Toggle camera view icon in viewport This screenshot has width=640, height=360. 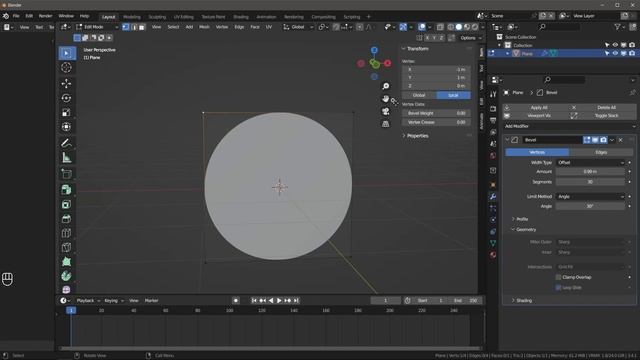point(385,111)
